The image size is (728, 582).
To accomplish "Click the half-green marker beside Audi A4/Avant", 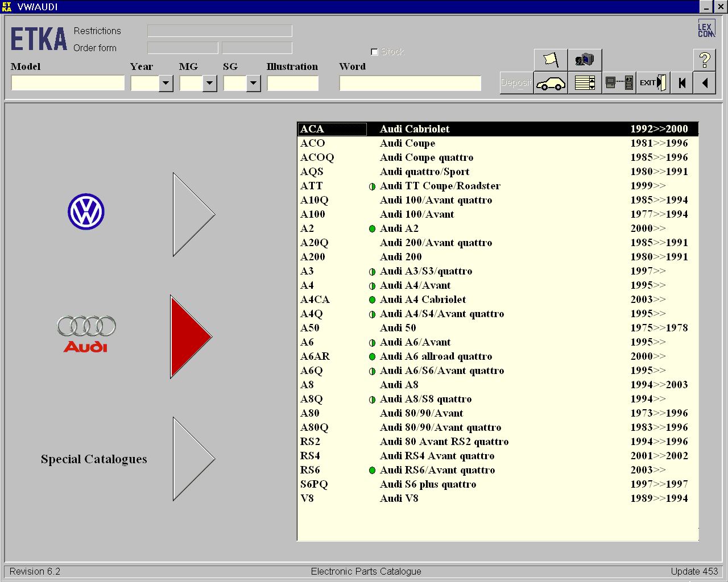I will point(372,286).
